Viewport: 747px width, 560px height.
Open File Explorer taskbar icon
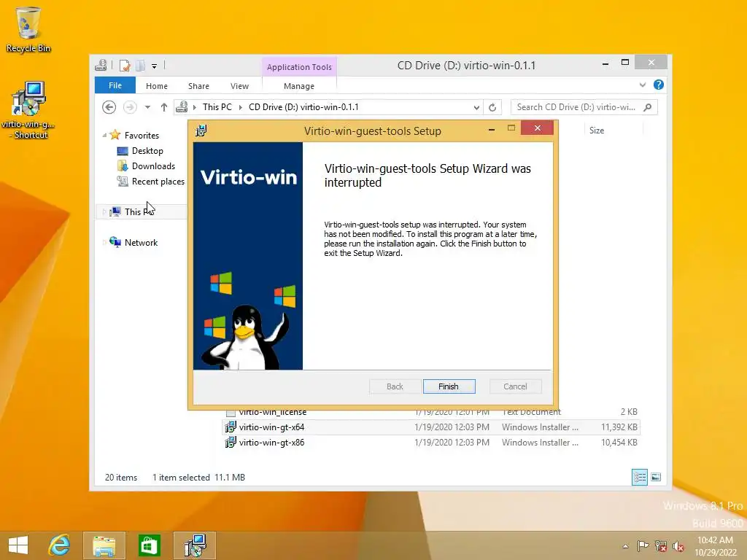[x=104, y=545]
